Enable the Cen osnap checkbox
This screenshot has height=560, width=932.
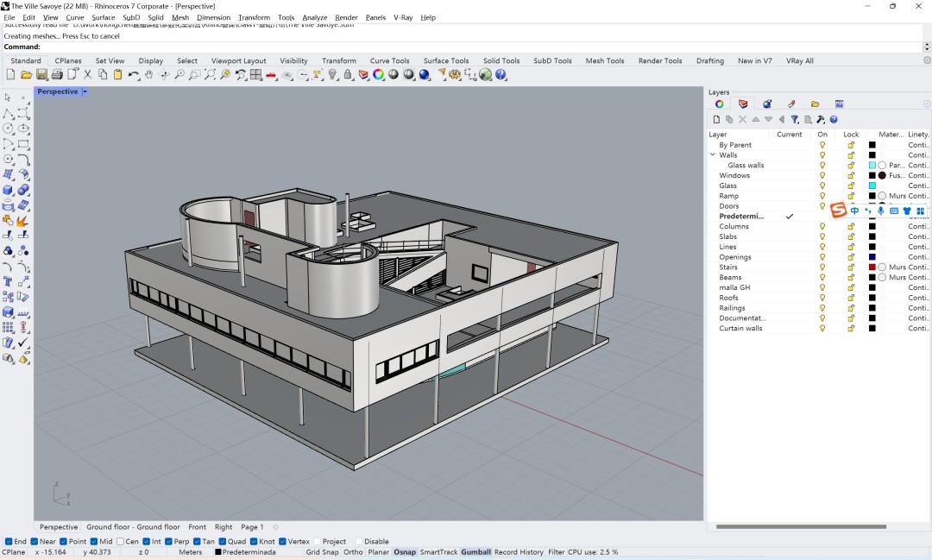[x=121, y=542]
